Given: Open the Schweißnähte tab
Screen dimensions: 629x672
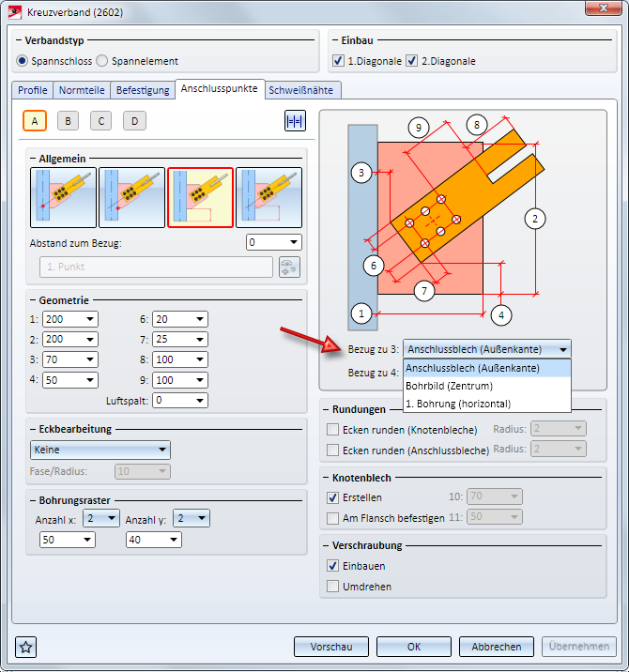Looking at the screenshot, I should (x=301, y=90).
